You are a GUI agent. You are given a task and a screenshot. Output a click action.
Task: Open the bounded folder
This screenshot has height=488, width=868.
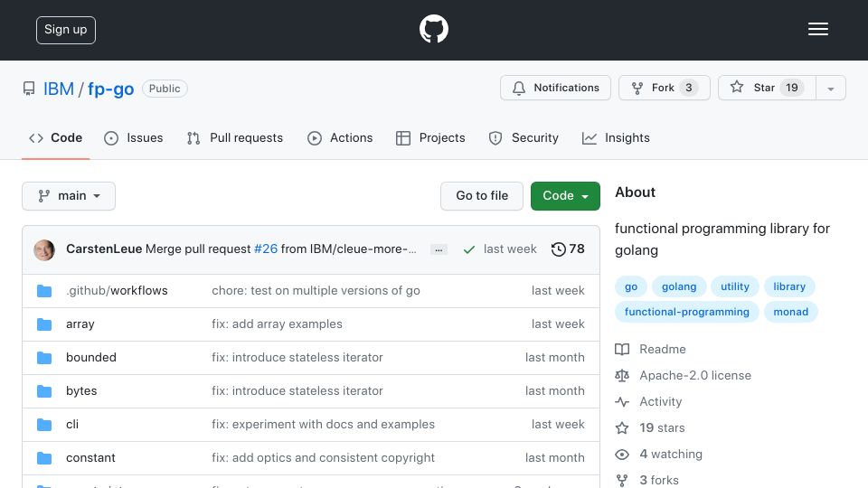tap(91, 358)
